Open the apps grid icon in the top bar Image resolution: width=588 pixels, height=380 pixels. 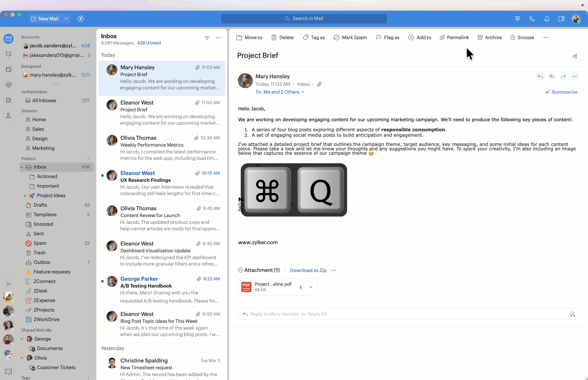518,19
